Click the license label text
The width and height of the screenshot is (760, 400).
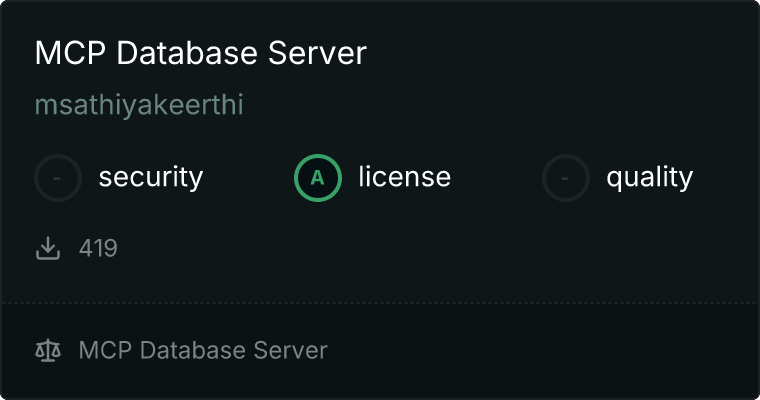[x=404, y=177]
